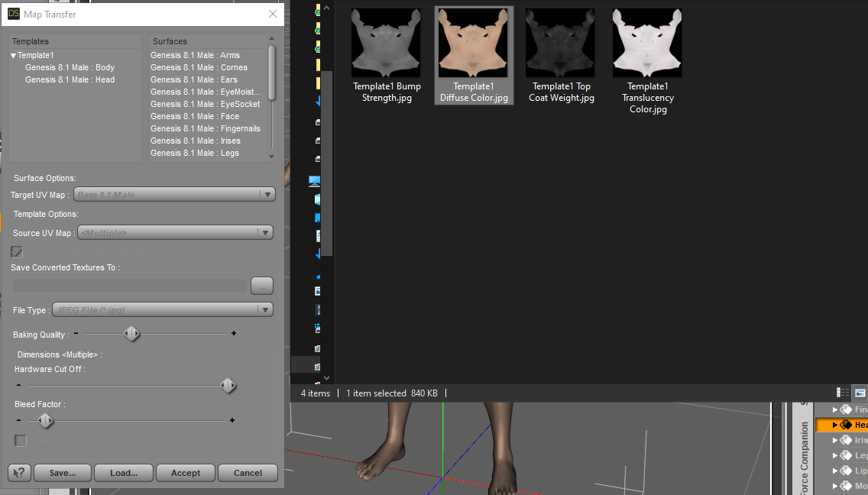Click the Baking Quality minus button

76,333
